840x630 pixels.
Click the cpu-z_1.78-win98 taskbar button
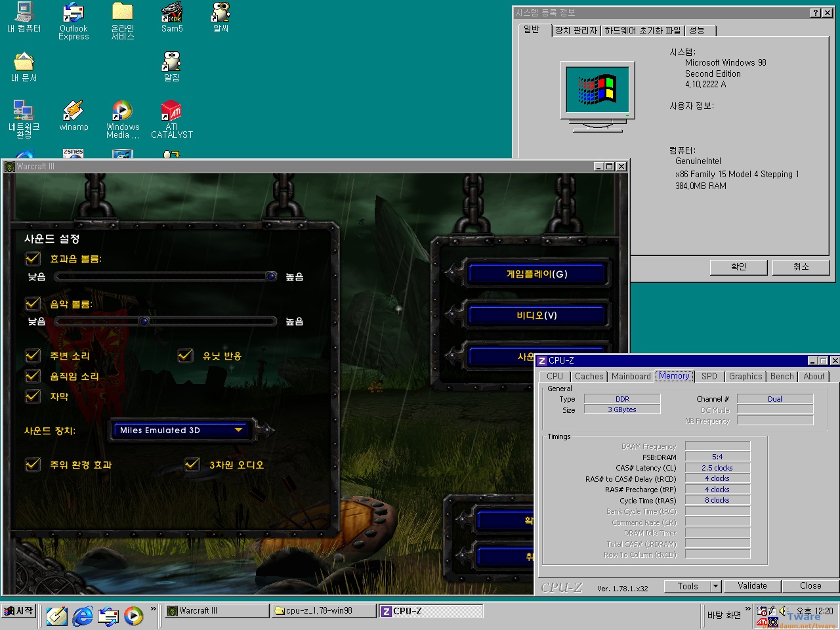324,611
